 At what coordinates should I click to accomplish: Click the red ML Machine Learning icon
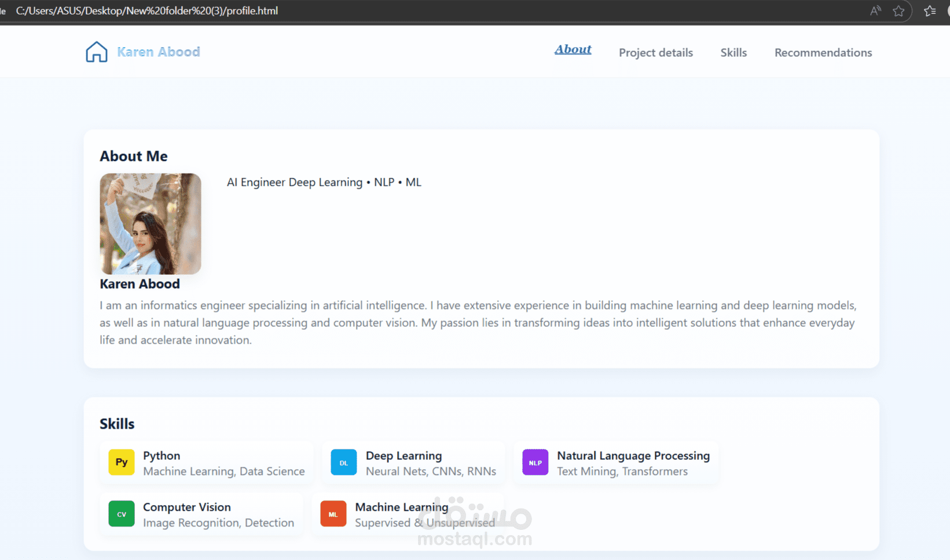pos(333,514)
